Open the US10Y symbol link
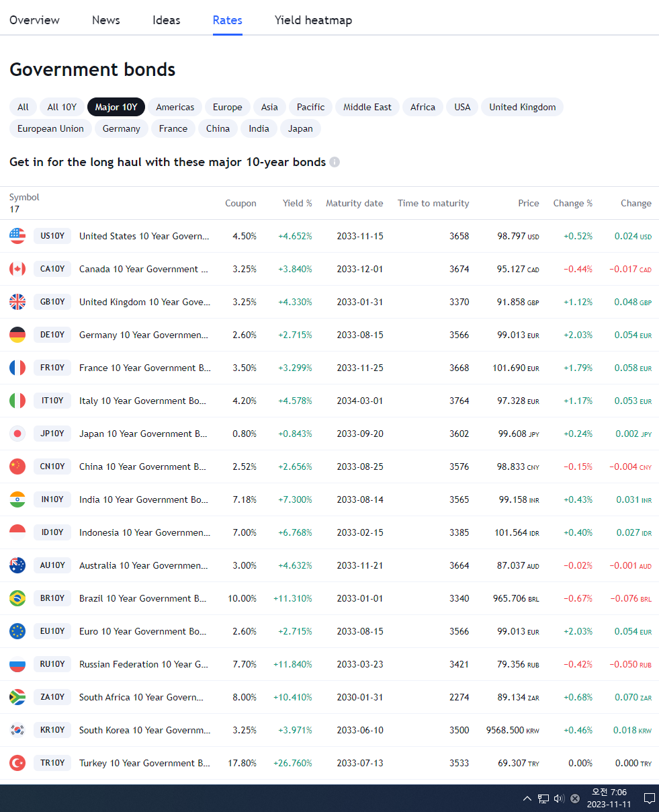Viewport: 659px width, 812px height. tap(52, 236)
